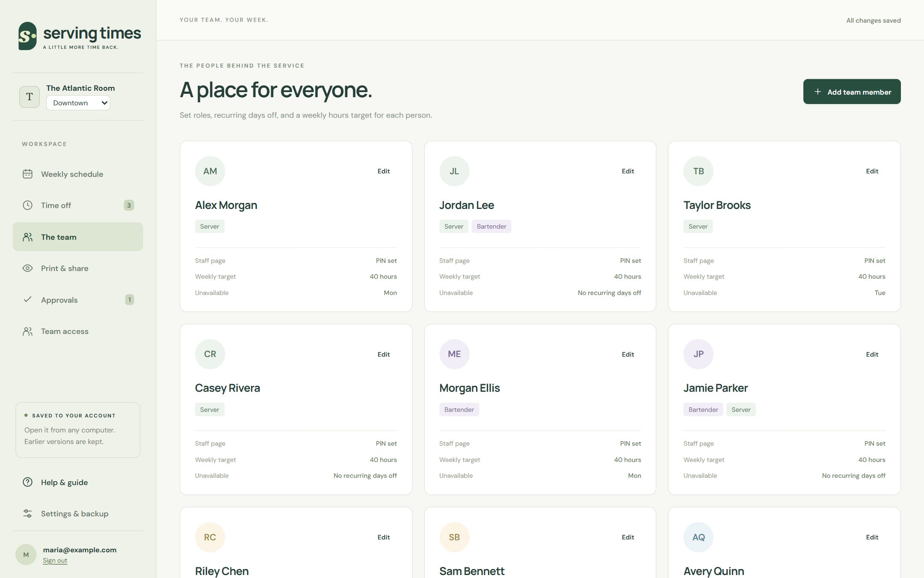
Task: Click The team people icon
Action: point(27,237)
